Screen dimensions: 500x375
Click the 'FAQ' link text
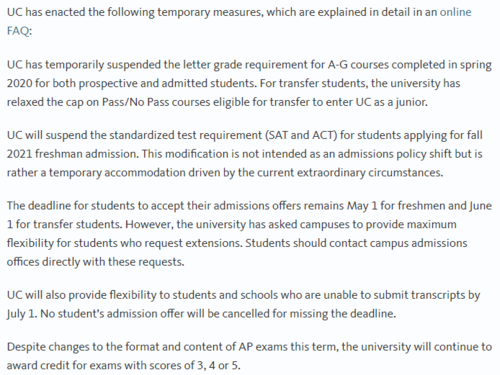(x=18, y=31)
